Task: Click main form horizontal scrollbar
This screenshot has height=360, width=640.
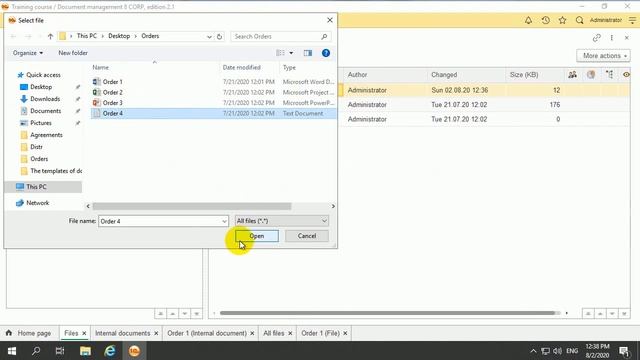Action: [388, 313]
